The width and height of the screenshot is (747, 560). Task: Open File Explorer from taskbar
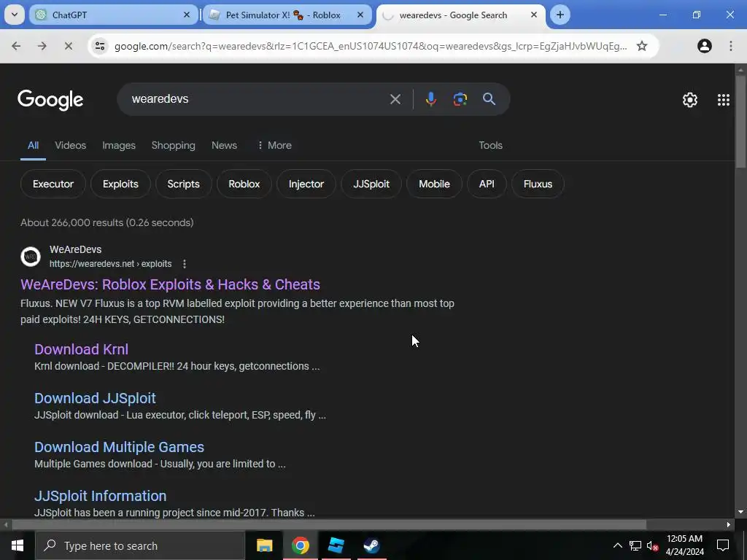(264, 545)
